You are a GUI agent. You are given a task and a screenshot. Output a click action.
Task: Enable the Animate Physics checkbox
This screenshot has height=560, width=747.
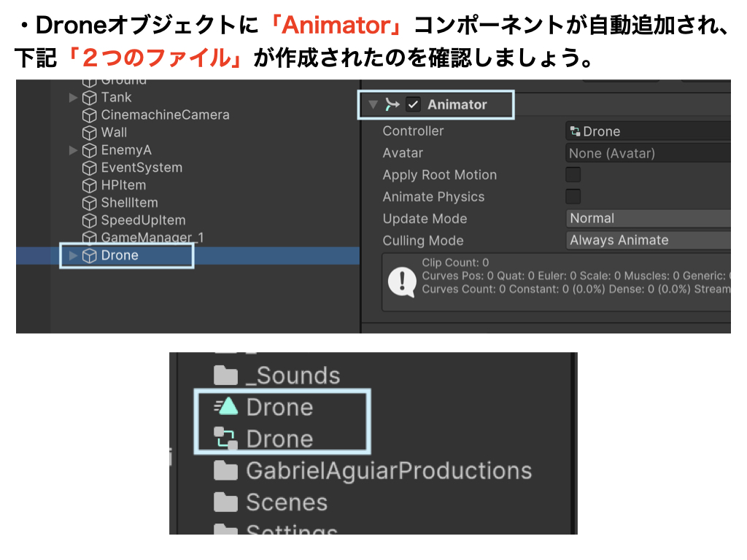coord(573,197)
